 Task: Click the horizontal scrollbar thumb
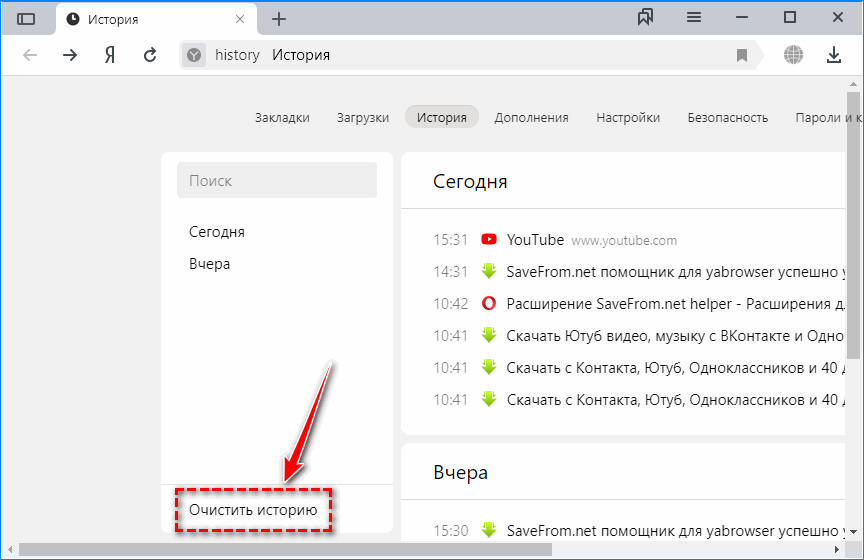tap(285, 550)
